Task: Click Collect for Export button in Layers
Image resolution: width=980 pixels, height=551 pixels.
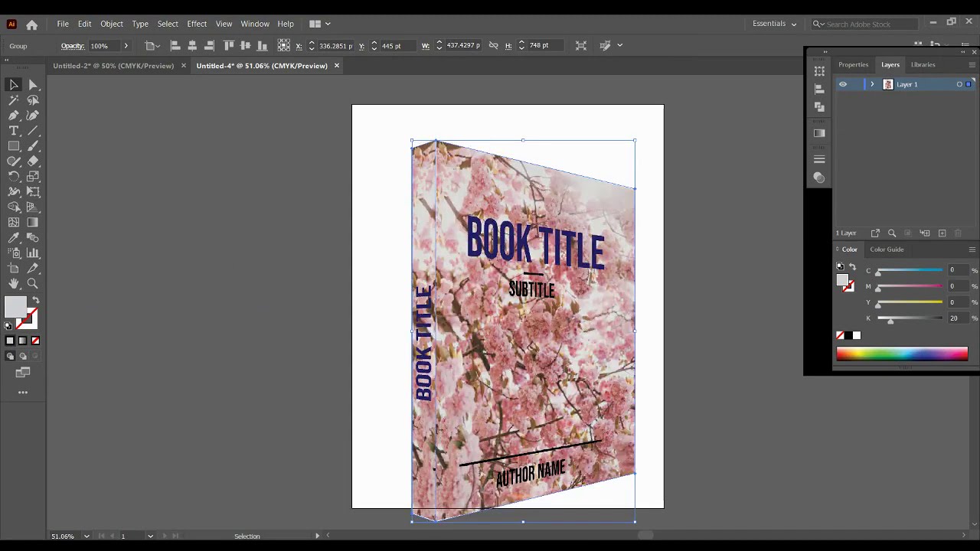Action: [x=875, y=233]
